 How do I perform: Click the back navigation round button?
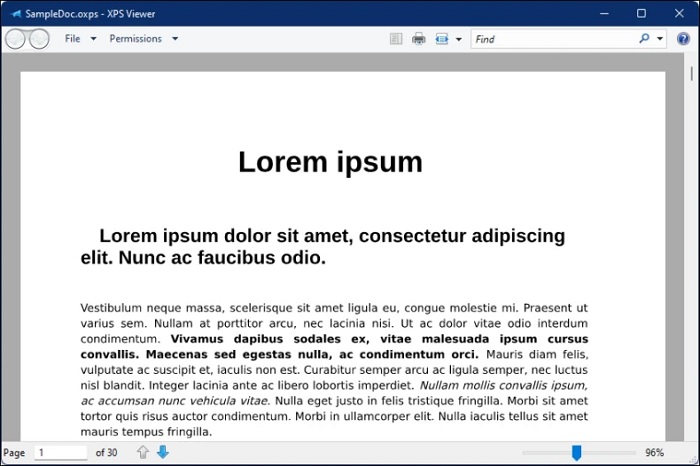pos(15,39)
